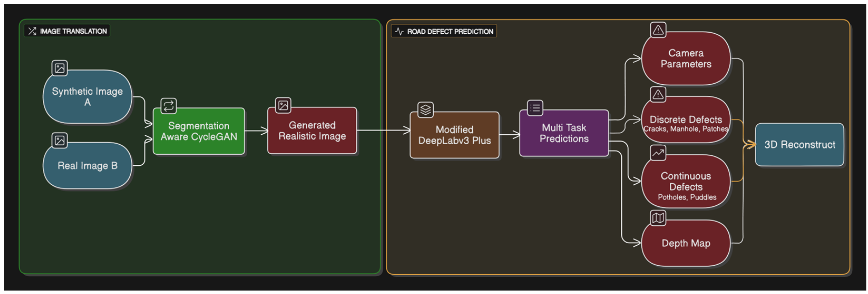Click the picture icon on Generated Realistic Image
Screen dimensions: 868x294
pyautogui.click(x=283, y=105)
